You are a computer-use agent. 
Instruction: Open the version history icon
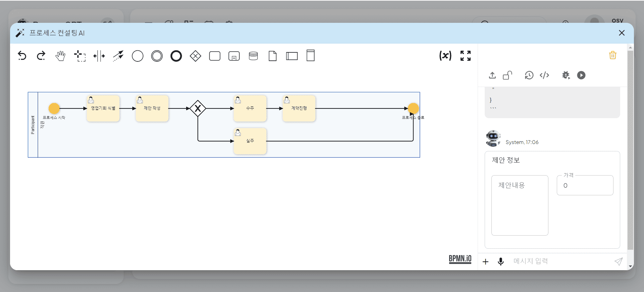click(x=529, y=75)
